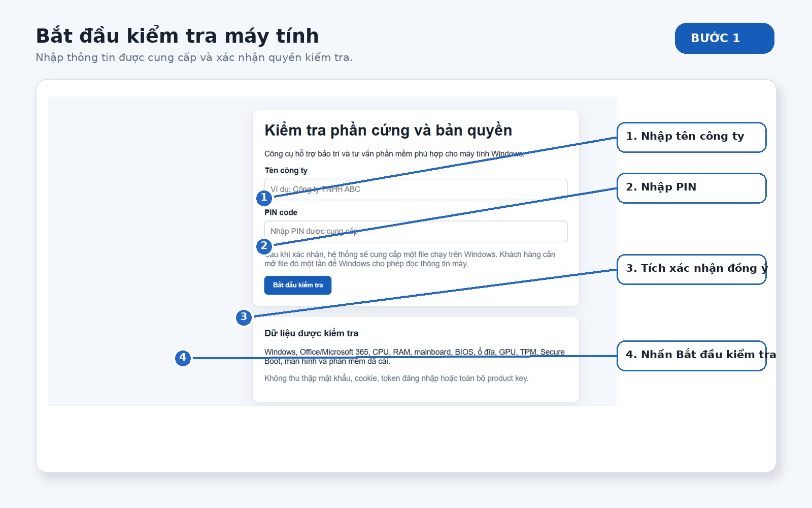Click the text 'Không thu thập mật khẩu, cookie...'

[396, 378]
